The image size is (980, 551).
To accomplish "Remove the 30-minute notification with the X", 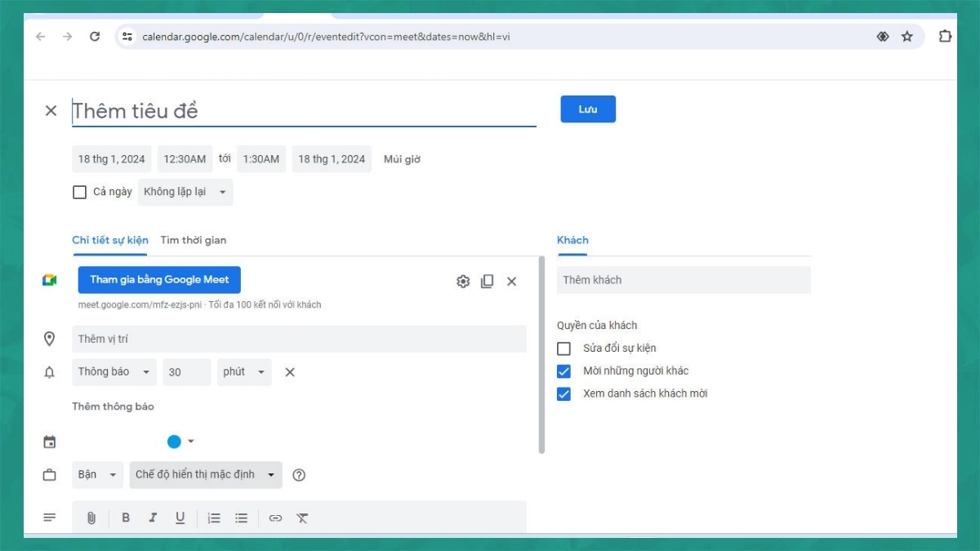I will 290,371.
